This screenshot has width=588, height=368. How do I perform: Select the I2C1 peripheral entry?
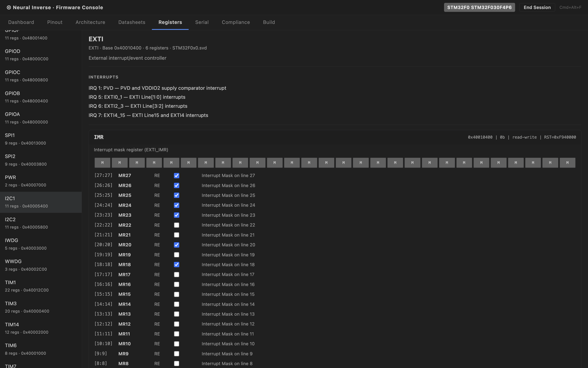tap(41, 202)
